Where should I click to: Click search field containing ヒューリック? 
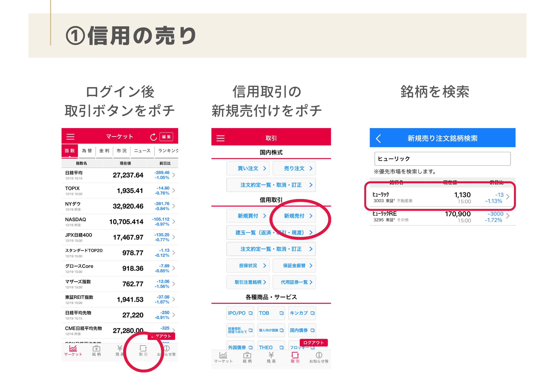pos(442,159)
